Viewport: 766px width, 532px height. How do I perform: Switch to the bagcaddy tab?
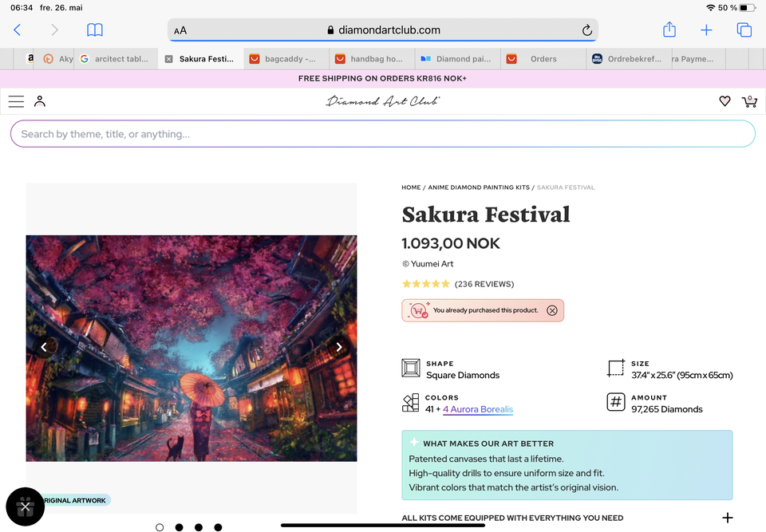click(x=286, y=59)
